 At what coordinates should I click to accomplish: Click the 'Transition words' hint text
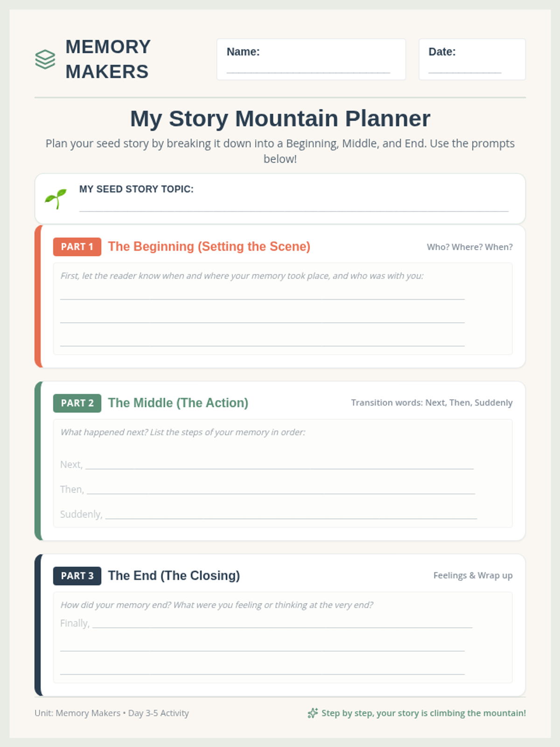[x=432, y=402]
